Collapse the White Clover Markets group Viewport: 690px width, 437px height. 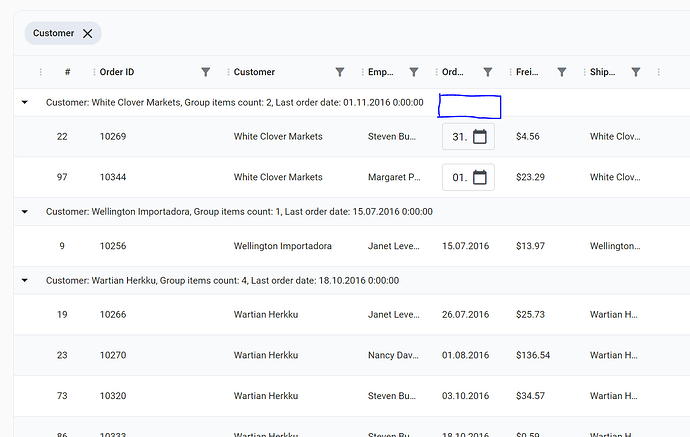pos(25,102)
